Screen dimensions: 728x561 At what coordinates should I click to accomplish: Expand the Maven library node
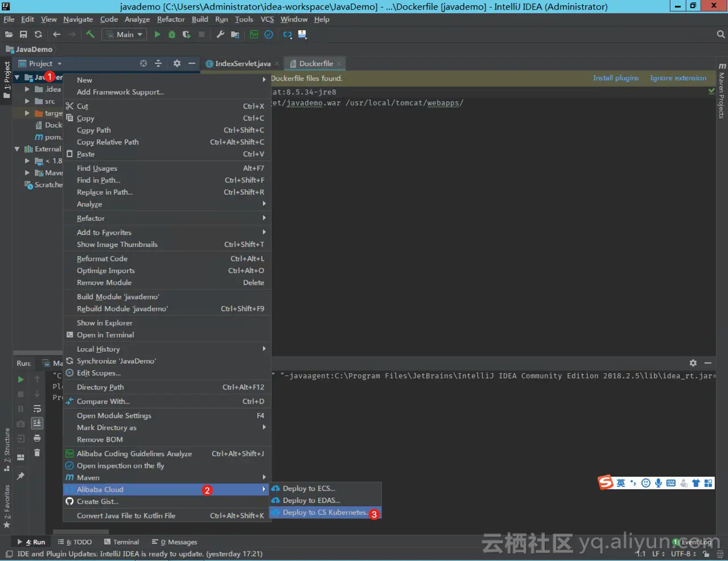click(x=27, y=173)
